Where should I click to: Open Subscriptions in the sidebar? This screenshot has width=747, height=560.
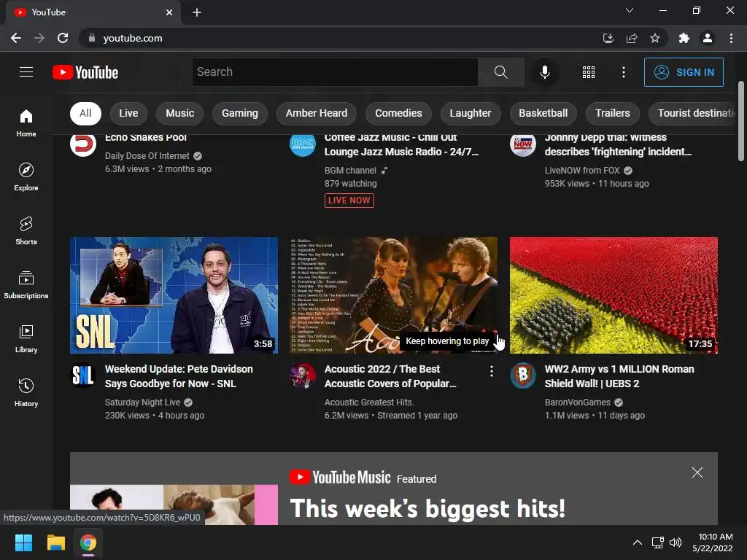click(x=26, y=284)
